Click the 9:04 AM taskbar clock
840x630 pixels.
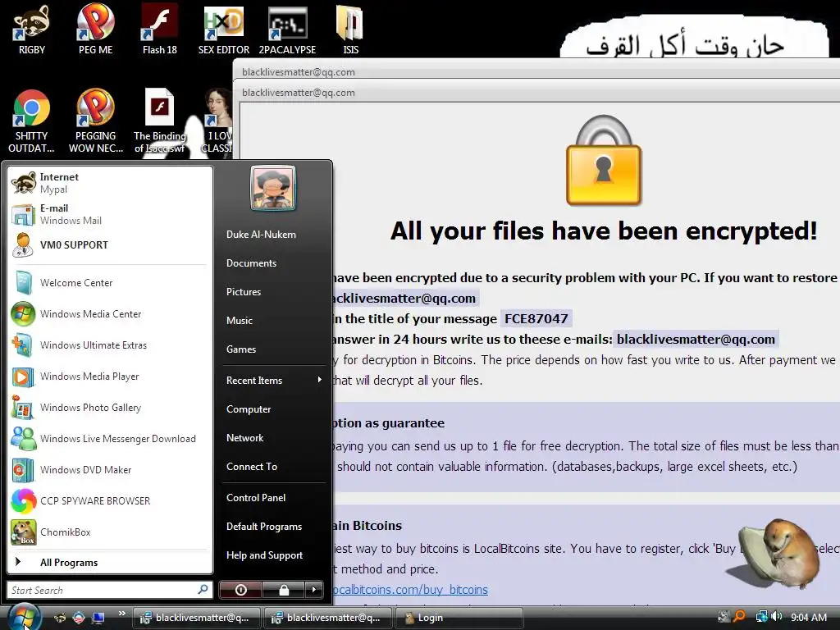click(808, 617)
